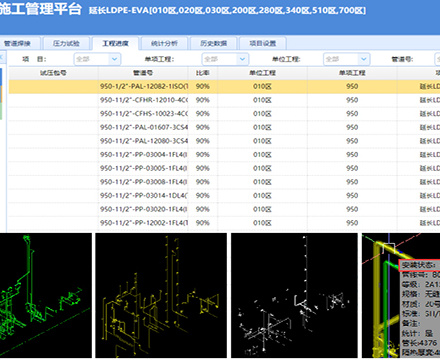440x360 pixels.
Task: Expand the 单位工程 dropdown arrow
Action: pos(364,59)
